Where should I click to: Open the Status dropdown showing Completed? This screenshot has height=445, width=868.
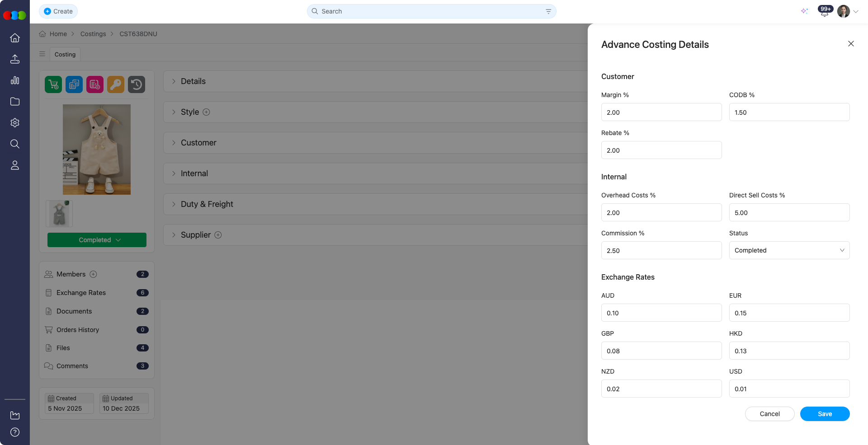coord(789,250)
